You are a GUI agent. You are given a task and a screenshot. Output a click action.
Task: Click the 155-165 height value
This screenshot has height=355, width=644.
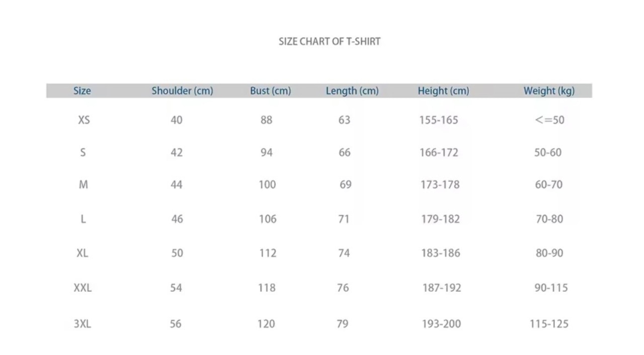[x=438, y=120]
